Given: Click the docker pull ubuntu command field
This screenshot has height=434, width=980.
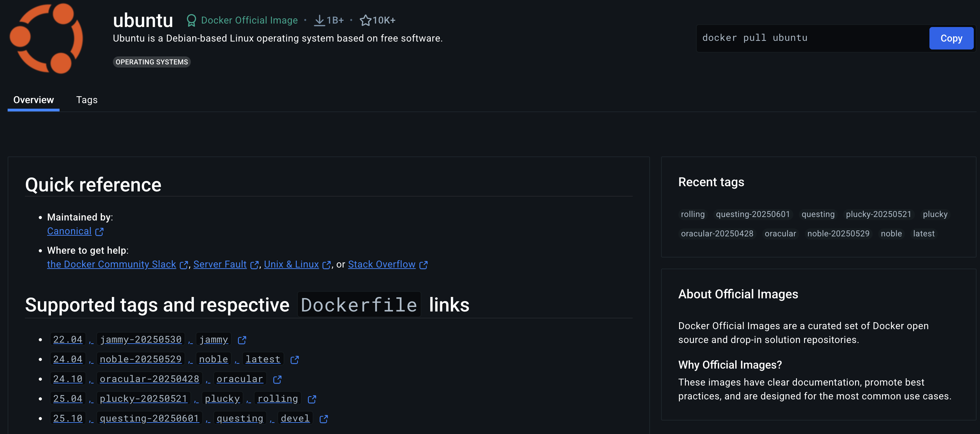Looking at the screenshot, I should coord(810,38).
